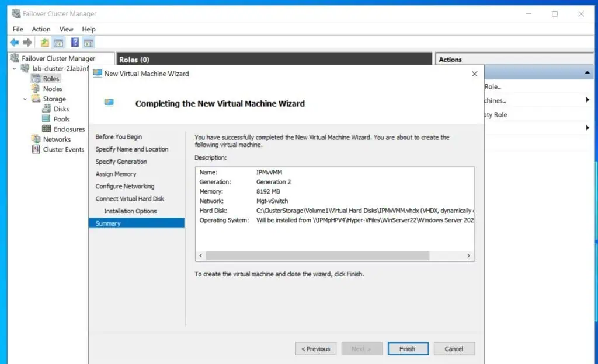Click the Networks icon in tree
The height and width of the screenshot is (364, 598).
[36, 139]
